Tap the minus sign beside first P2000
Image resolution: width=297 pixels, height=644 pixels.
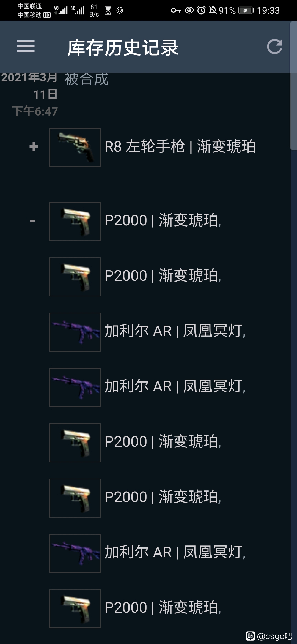32,221
